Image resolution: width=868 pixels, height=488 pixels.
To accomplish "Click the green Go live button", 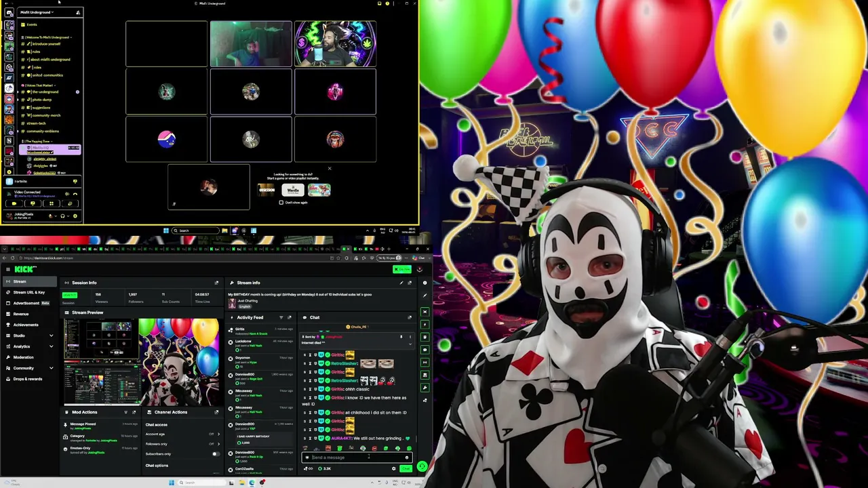I will click(x=402, y=270).
